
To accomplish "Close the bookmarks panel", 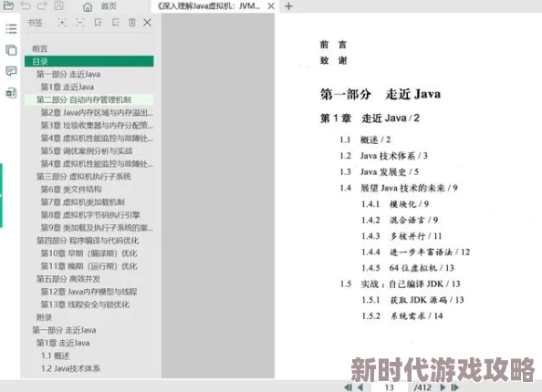I will (147, 23).
